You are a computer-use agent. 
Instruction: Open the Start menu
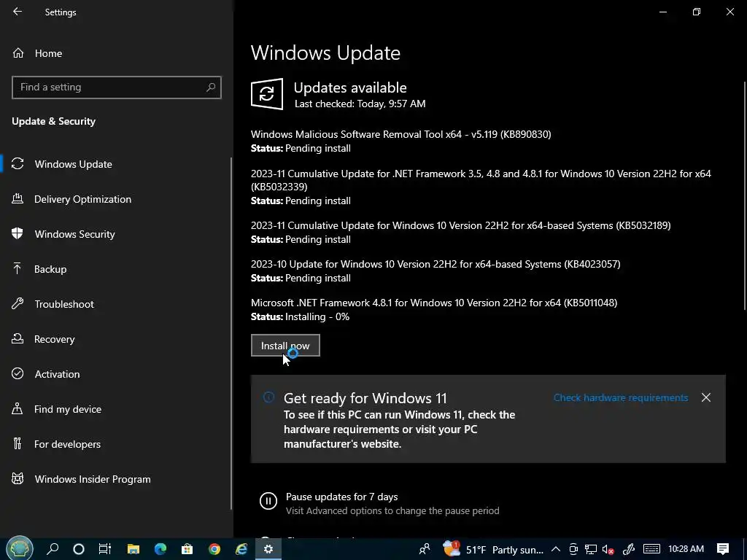pos(20,548)
